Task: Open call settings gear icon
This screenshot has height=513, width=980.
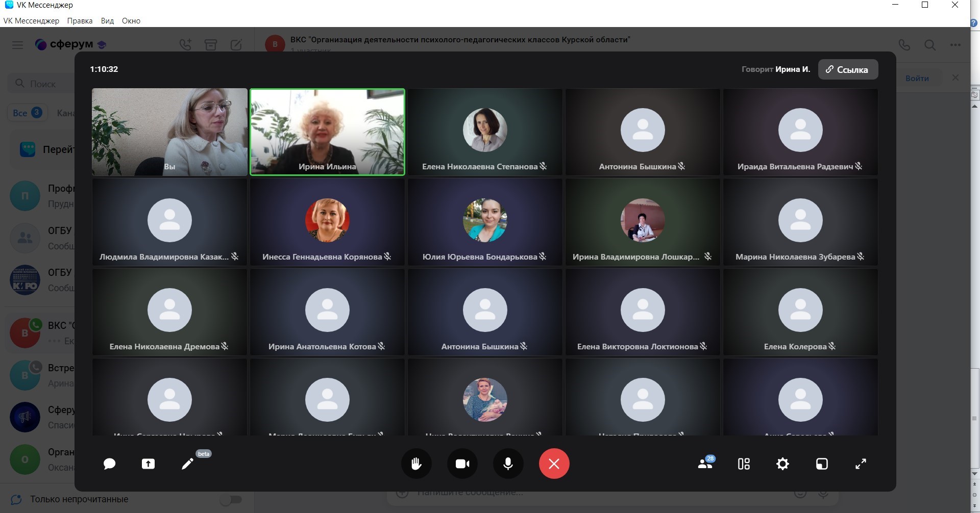Action: coord(782,464)
